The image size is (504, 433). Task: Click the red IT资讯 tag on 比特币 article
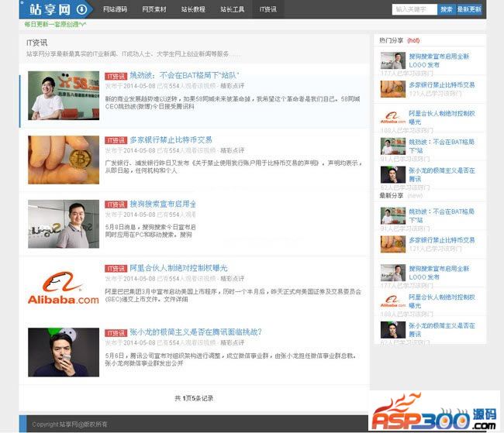point(116,140)
